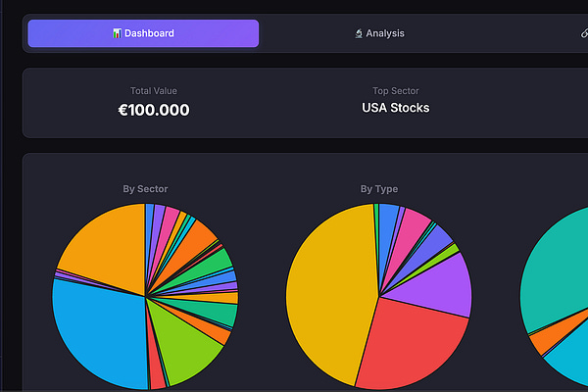Click the microscope icon beside Analysis

tap(359, 33)
